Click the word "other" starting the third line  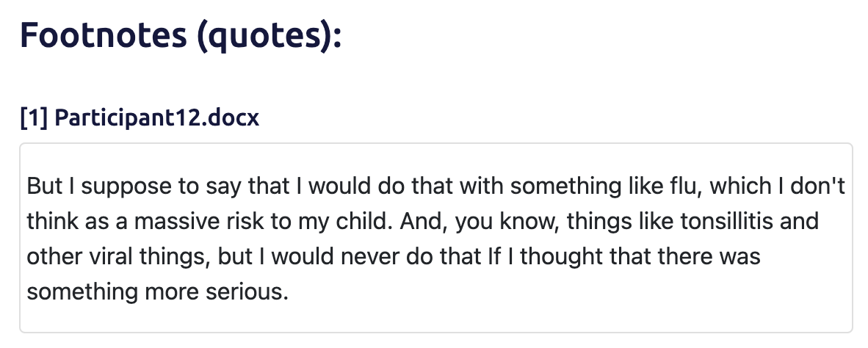click(x=48, y=256)
